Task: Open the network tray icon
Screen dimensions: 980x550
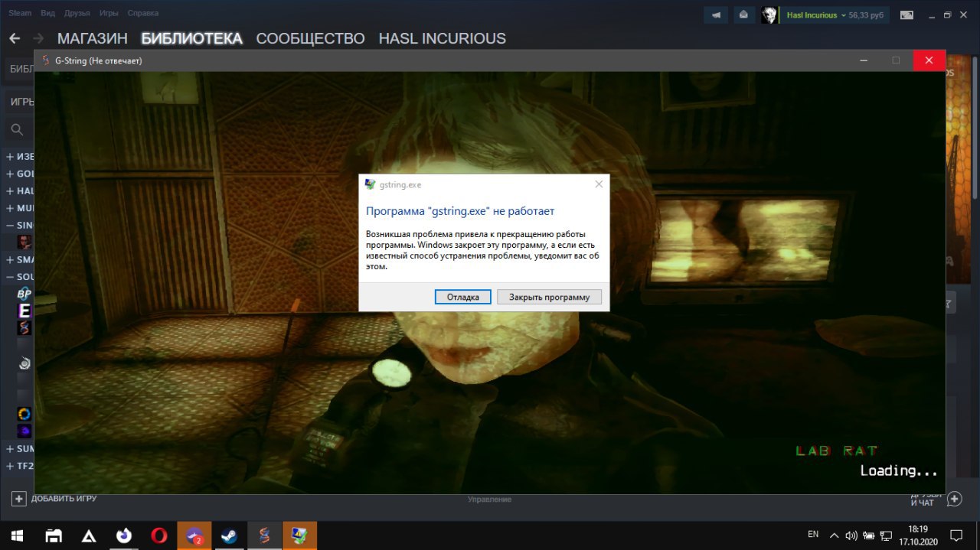Action: [x=887, y=535]
